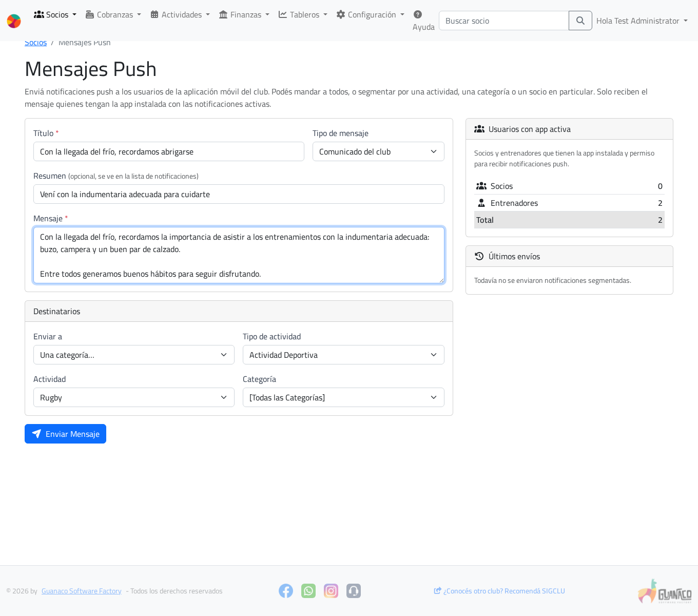Click the Total row in users table

(569, 220)
